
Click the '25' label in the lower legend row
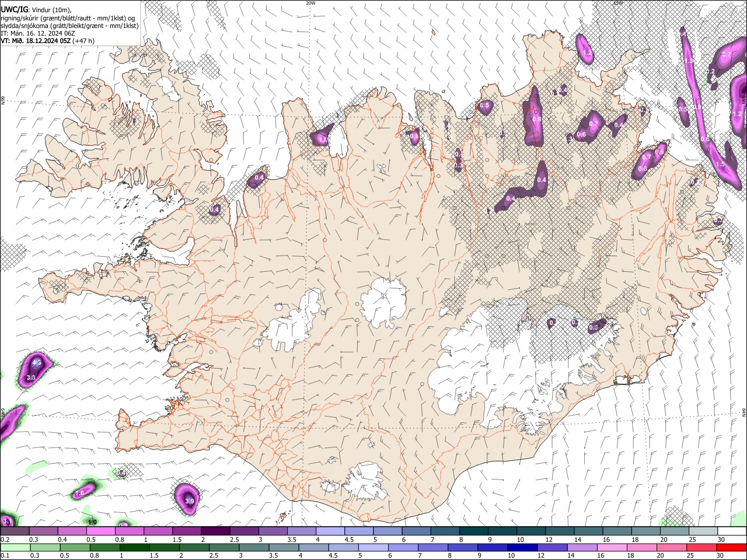click(x=691, y=555)
